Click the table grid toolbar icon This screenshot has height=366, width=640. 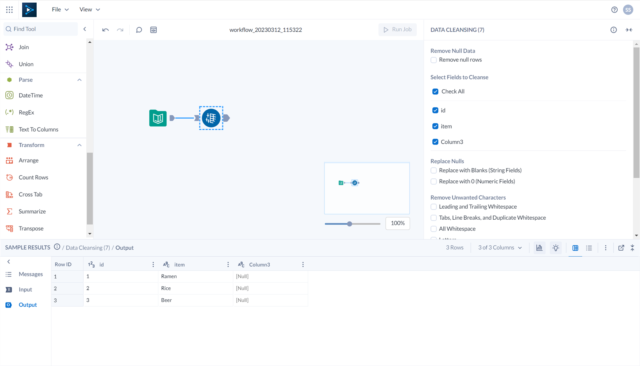click(x=153, y=30)
